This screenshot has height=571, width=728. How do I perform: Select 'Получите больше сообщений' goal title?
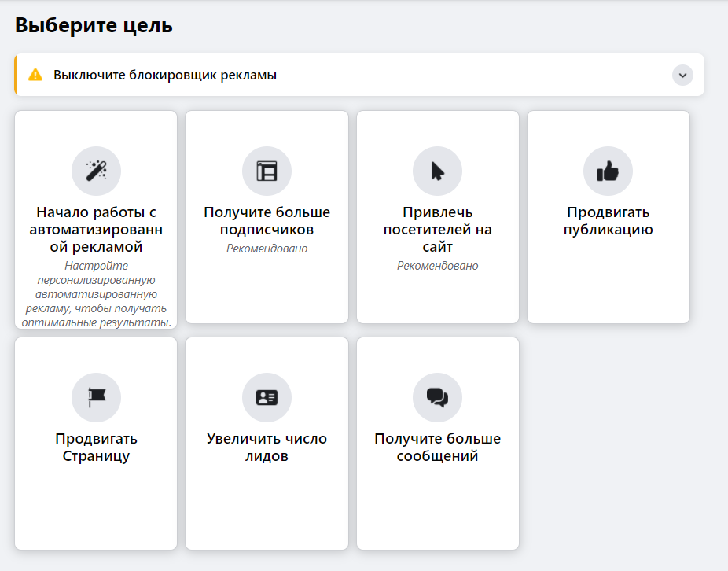[x=437, y=448]
